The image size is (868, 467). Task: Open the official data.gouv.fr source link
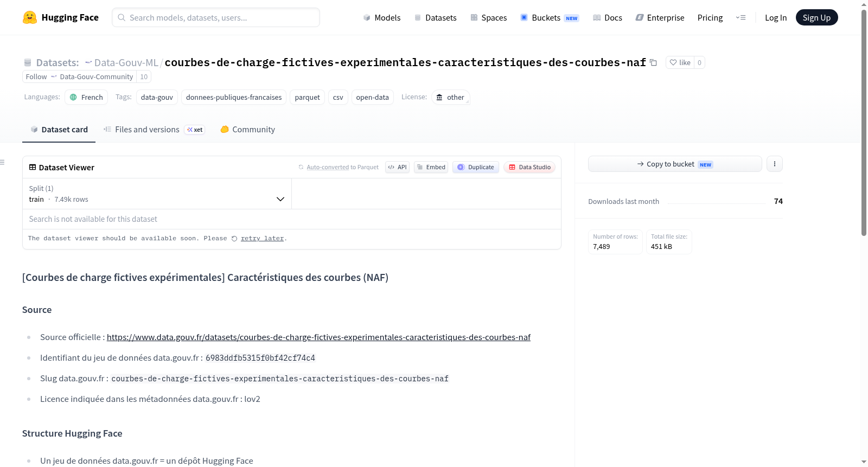click(x=318, y=337)
